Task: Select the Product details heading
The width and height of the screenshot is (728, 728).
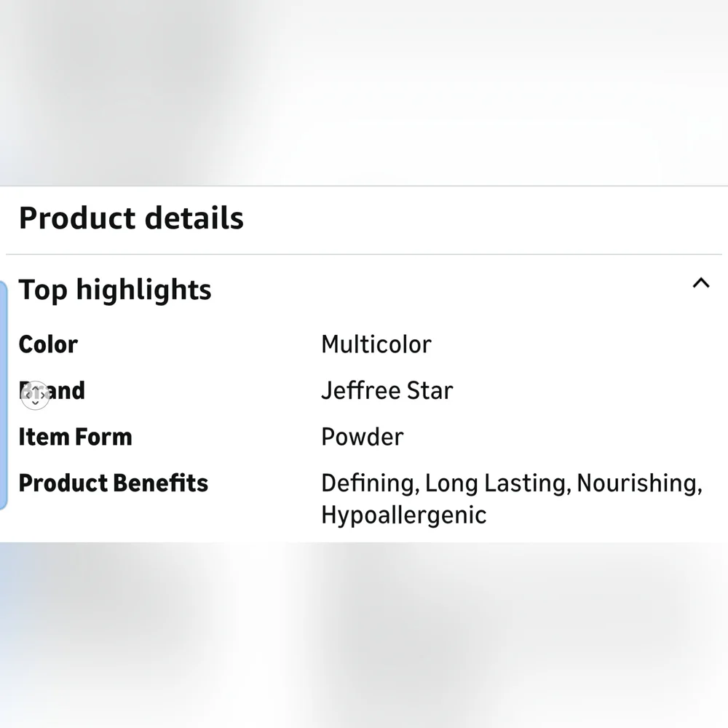Action: pyautogui.click(x=131, y=218)
